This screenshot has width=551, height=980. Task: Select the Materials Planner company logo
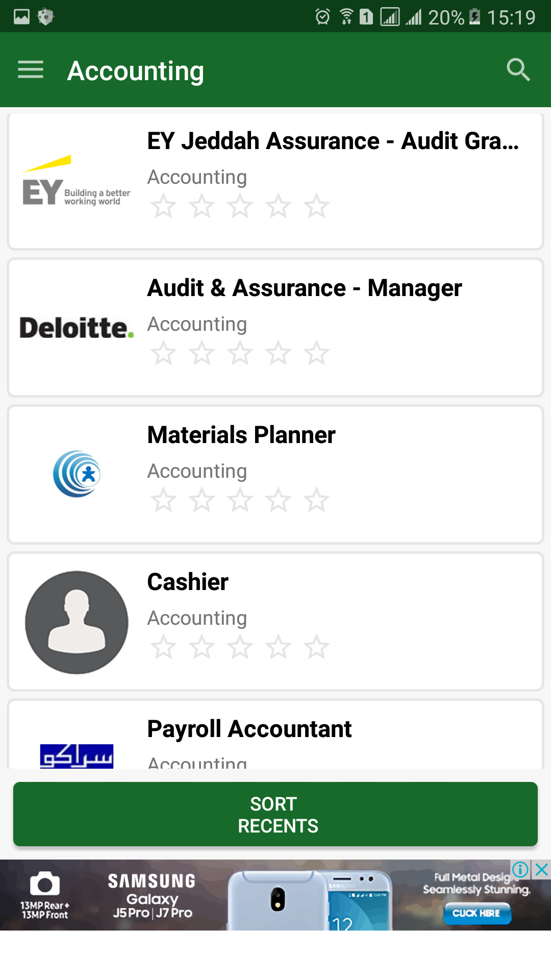pos(77,474)
